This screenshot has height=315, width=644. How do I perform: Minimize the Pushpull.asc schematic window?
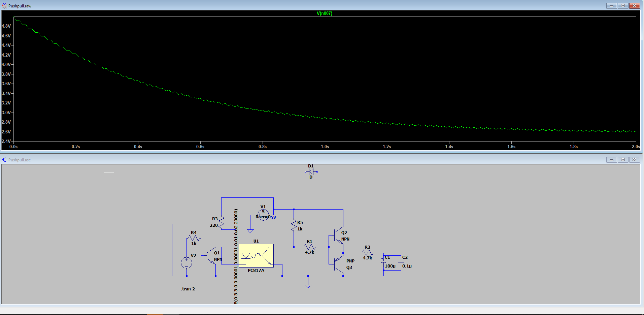click(611, 160)
